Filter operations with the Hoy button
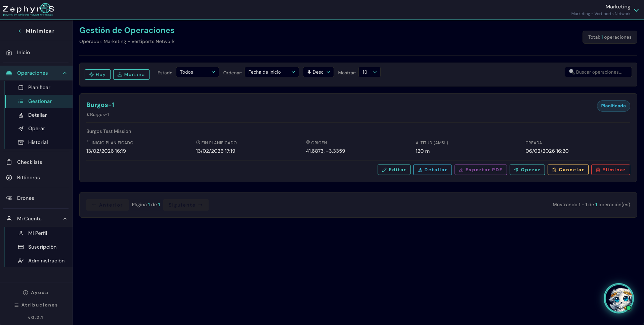 point(97,74)
